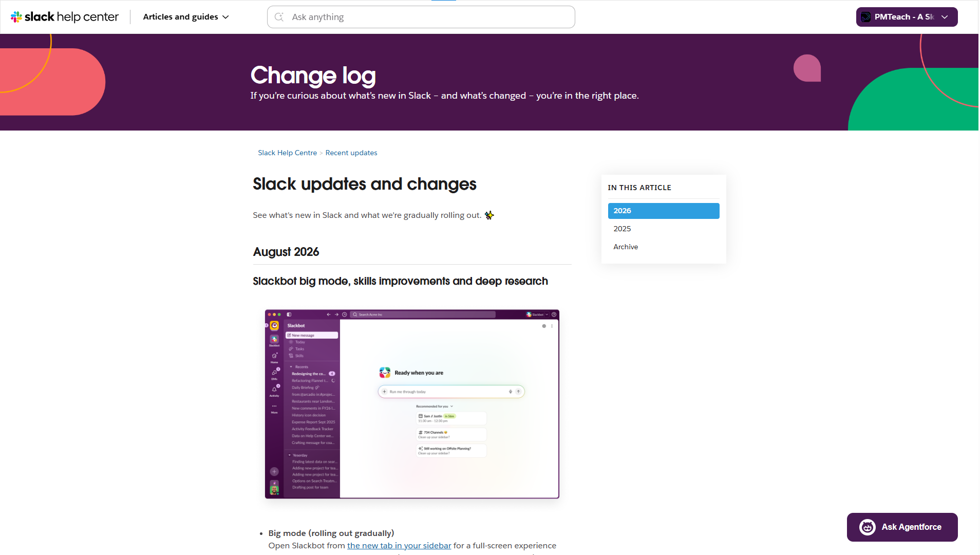The image size is (980, 555).
Task: Open the Articles and guides dropdown
Action: (186, 17)
